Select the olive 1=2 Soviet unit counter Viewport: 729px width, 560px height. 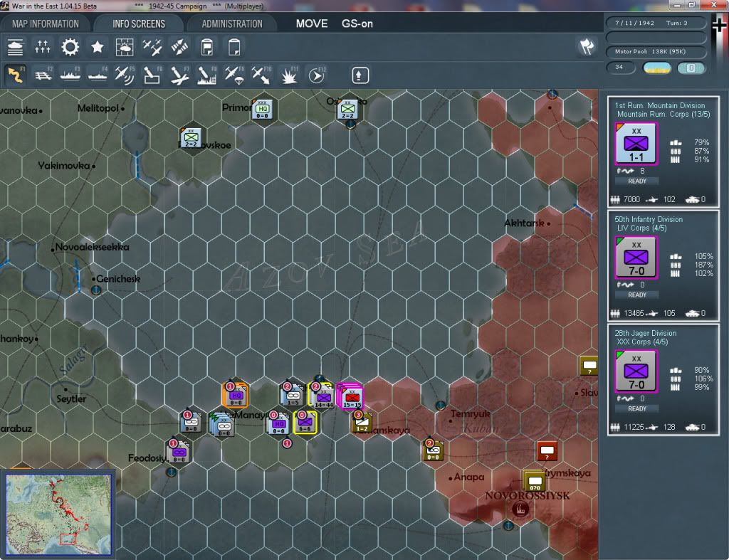pos(362,423)
